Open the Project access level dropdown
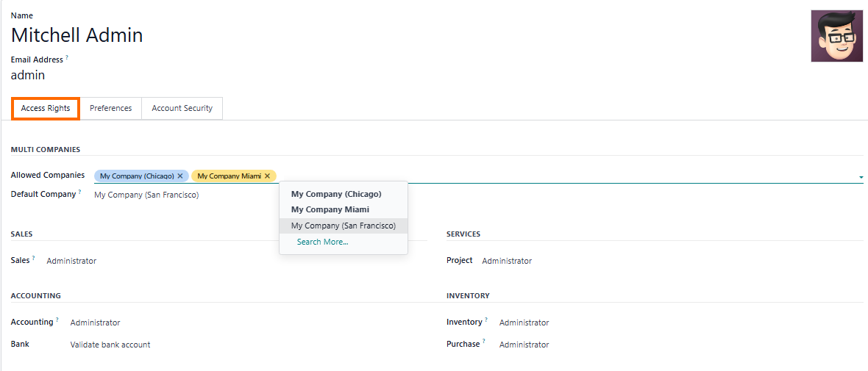The width and height of the screenshot is (868, 371). (507, 261)
